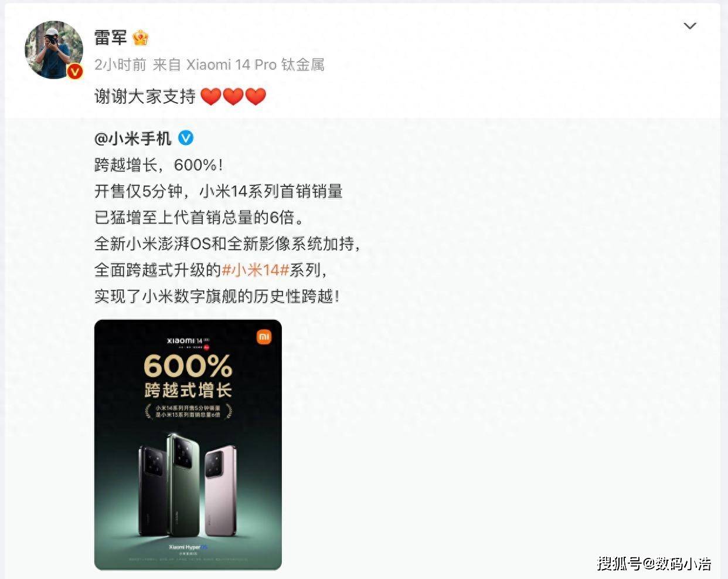Click the crown membership icon beside 雷军
Viewport: 728px width, 579px height.
pyautogui.click(x=140, y=38)
